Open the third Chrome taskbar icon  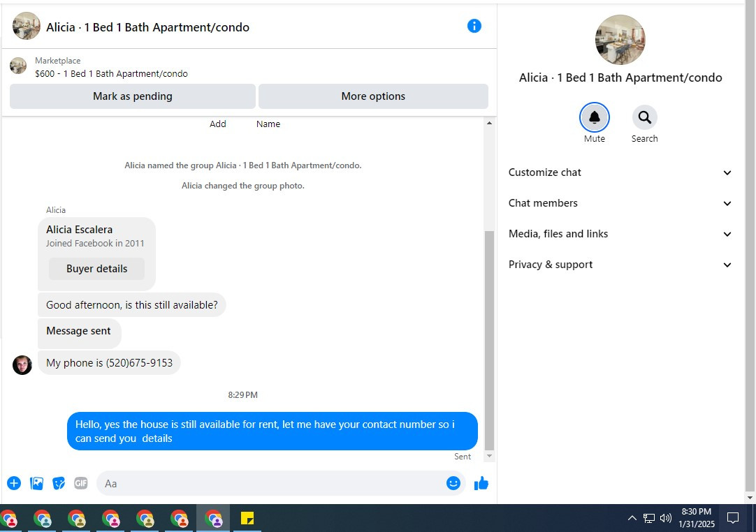coord(77,519)
